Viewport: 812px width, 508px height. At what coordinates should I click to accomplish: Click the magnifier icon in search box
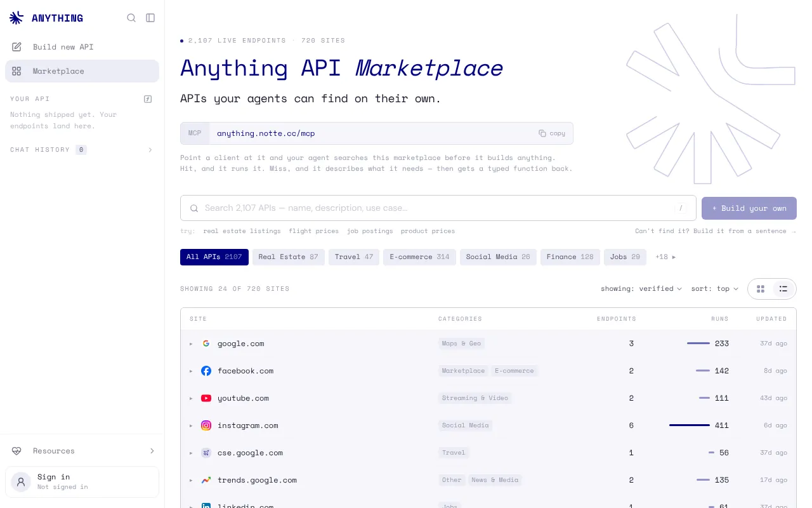click(x=195, y=208)
